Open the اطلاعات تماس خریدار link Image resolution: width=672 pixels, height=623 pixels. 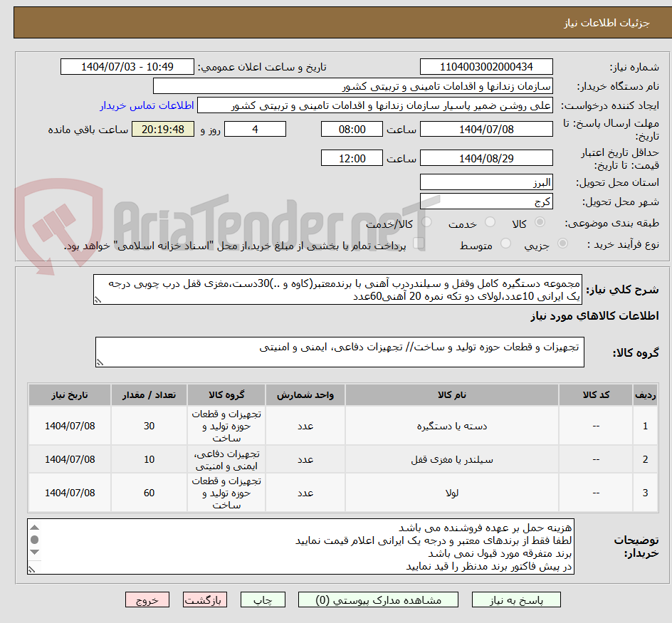[x=147, y=105]
